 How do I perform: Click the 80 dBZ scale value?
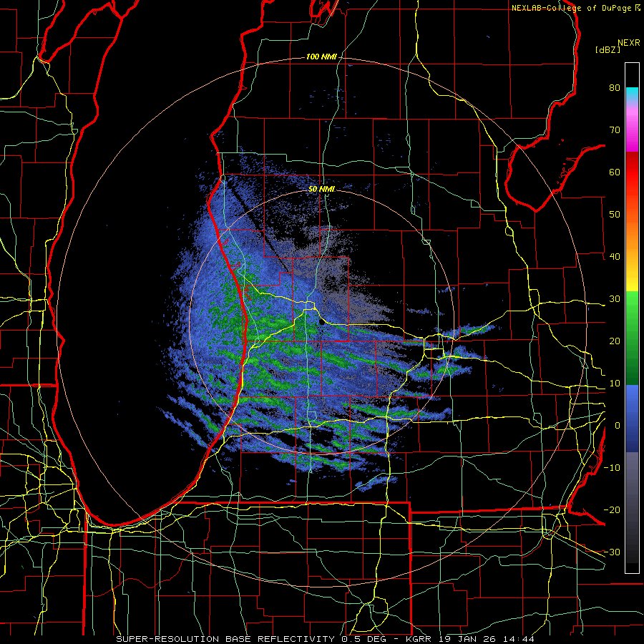[x=615, y=88]
